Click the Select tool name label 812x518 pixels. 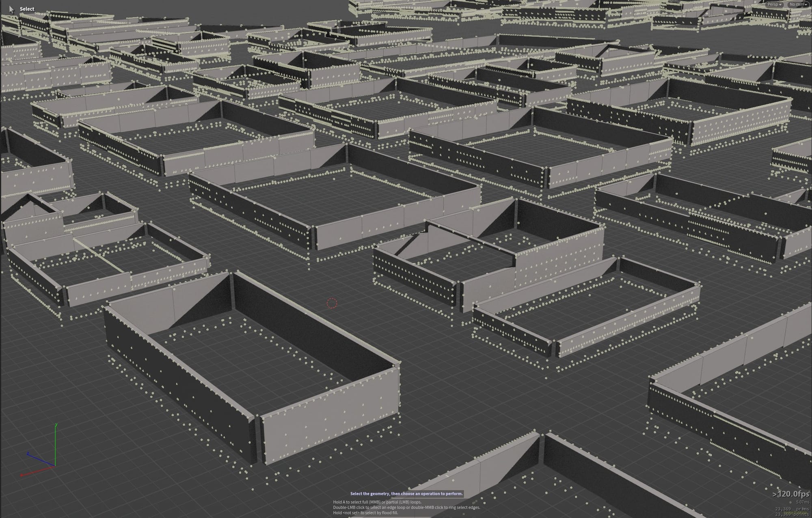[27, 9]
